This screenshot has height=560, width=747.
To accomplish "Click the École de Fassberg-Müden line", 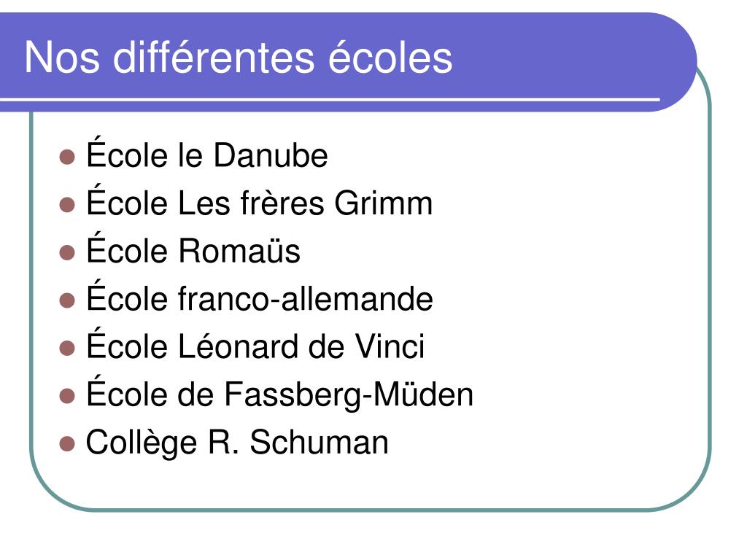I will [279, 392].
